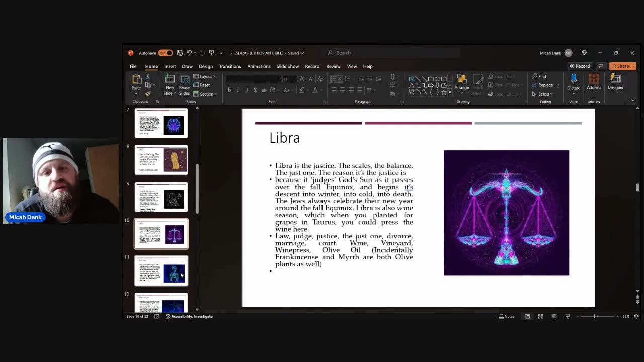Reset the slide layout

(x=202, y=85)
